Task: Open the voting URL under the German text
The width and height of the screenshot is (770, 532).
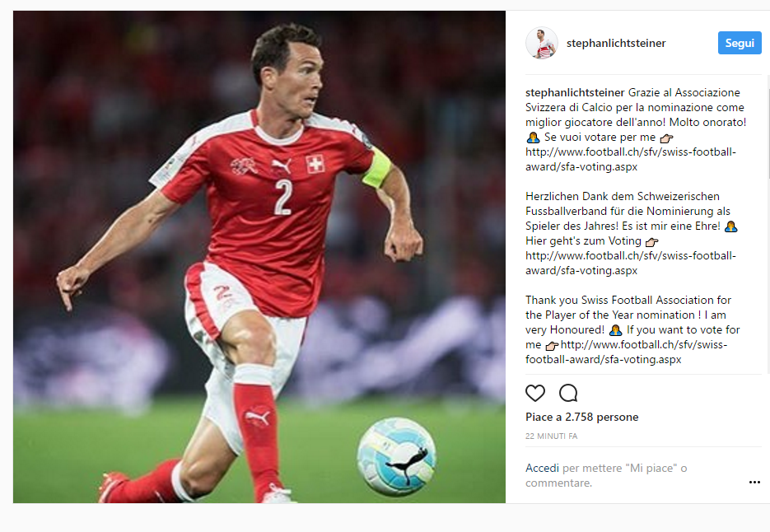Action: click(x=631, y=263)
